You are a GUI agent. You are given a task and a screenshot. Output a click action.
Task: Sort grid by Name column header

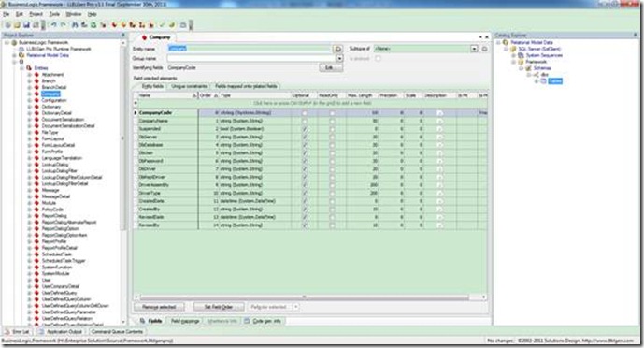coord(167,95)
